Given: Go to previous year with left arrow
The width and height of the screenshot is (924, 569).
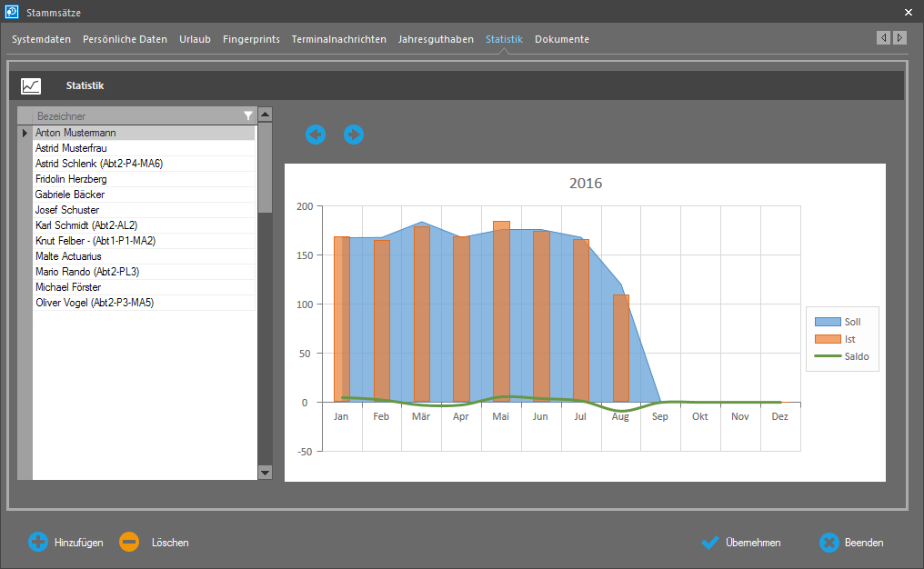Looking at the screenshot, I should click(x=316, y=135).
